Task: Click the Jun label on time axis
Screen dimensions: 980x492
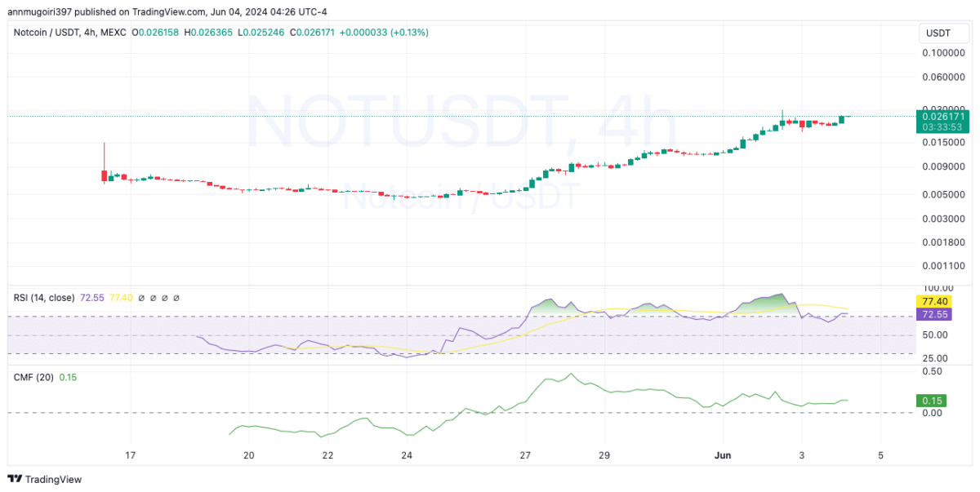Action: 724,454
